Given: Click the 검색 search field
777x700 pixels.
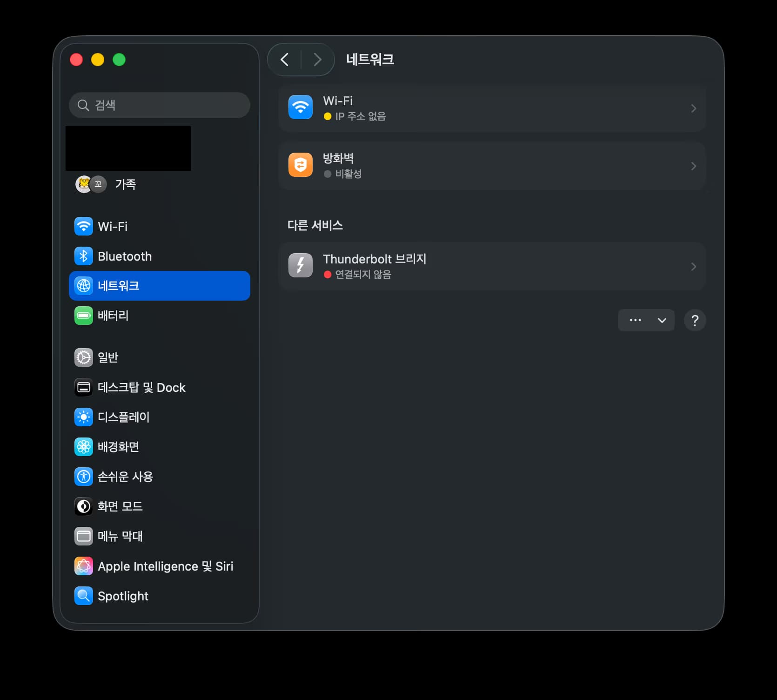Looking at the screenshot, I should click(160, 105).
